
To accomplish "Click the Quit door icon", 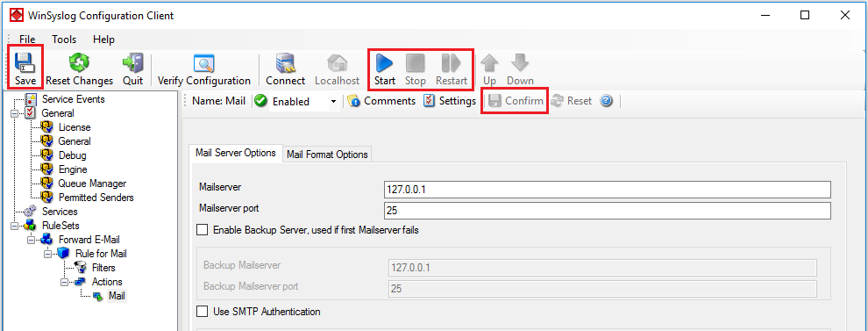I will (x=133, y=62).
